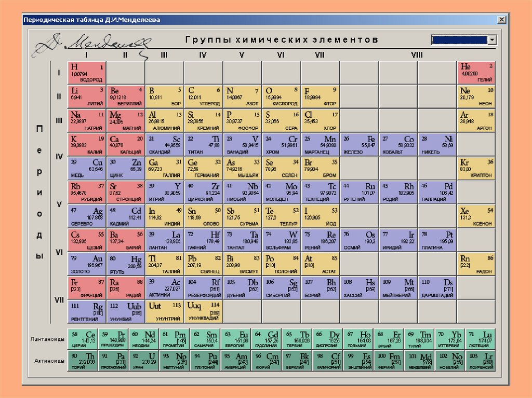Click the Sodium (Na) cell
Viewport: 532px width, 398px height.
(87, 121)
